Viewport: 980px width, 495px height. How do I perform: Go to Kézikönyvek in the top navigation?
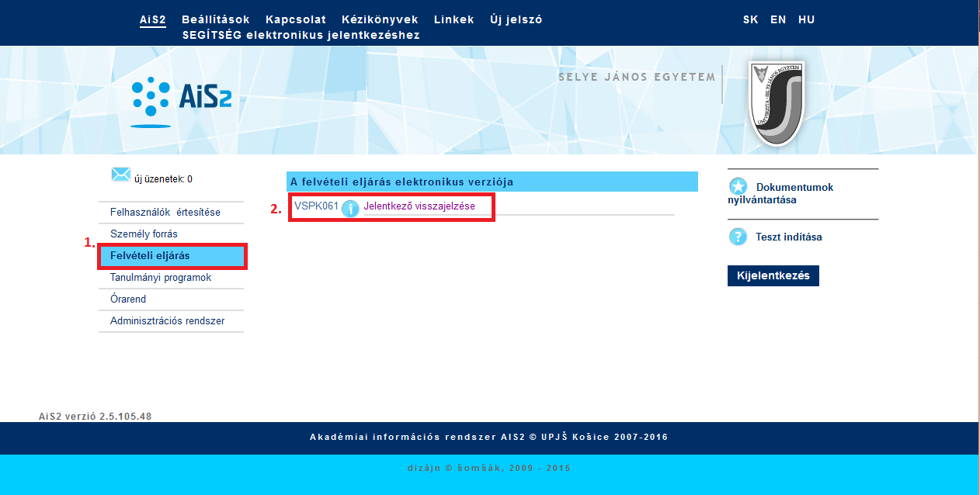380,20
